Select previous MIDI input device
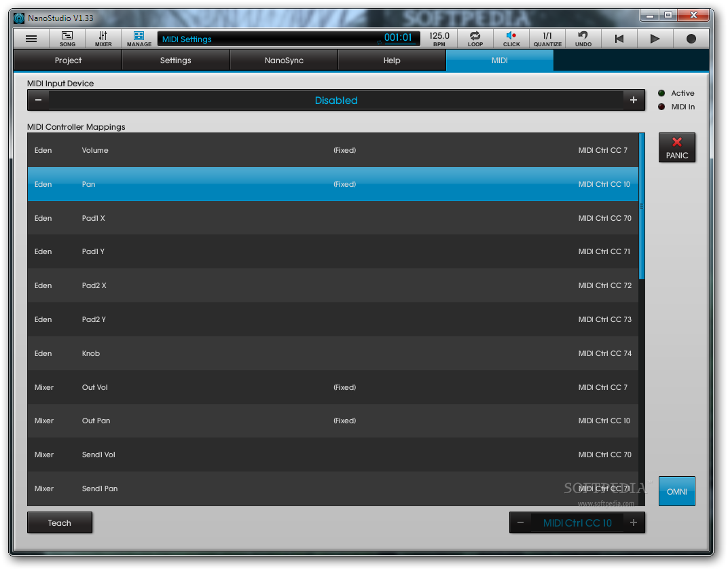 coord(39,100)
